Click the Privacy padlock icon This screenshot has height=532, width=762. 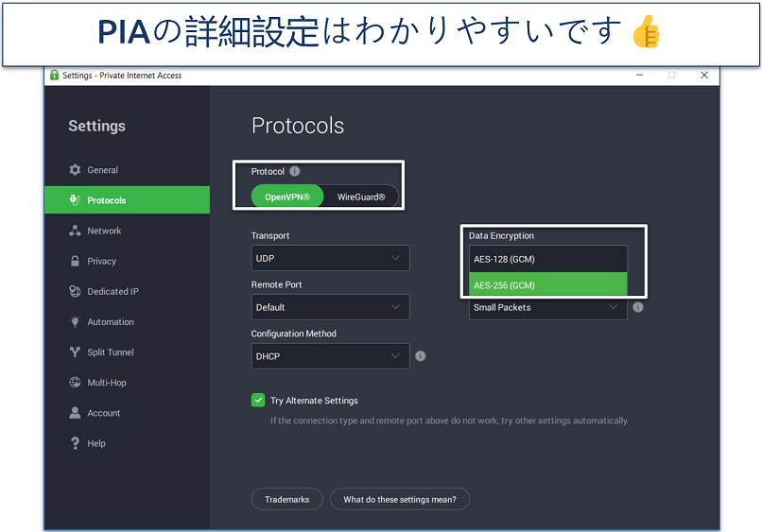coord(76,261)
